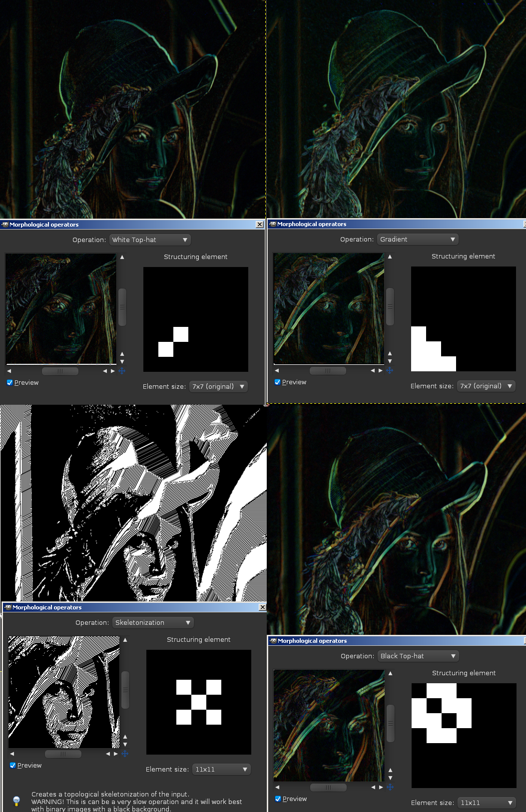Open the Operation dropdown showing Skeletonization

(x=153, y=623)
